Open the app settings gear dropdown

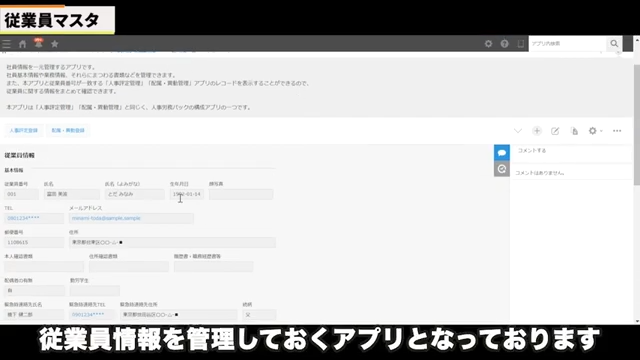595,131
